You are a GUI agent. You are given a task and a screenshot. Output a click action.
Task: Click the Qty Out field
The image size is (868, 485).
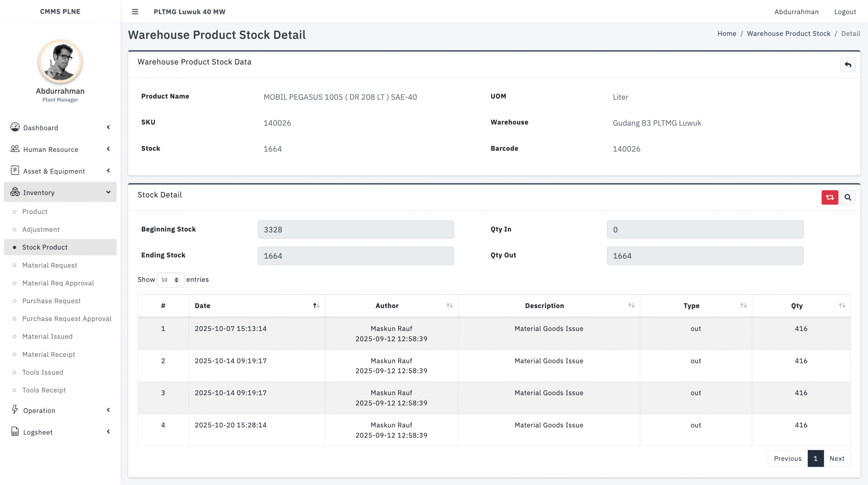tap(705, 256)
